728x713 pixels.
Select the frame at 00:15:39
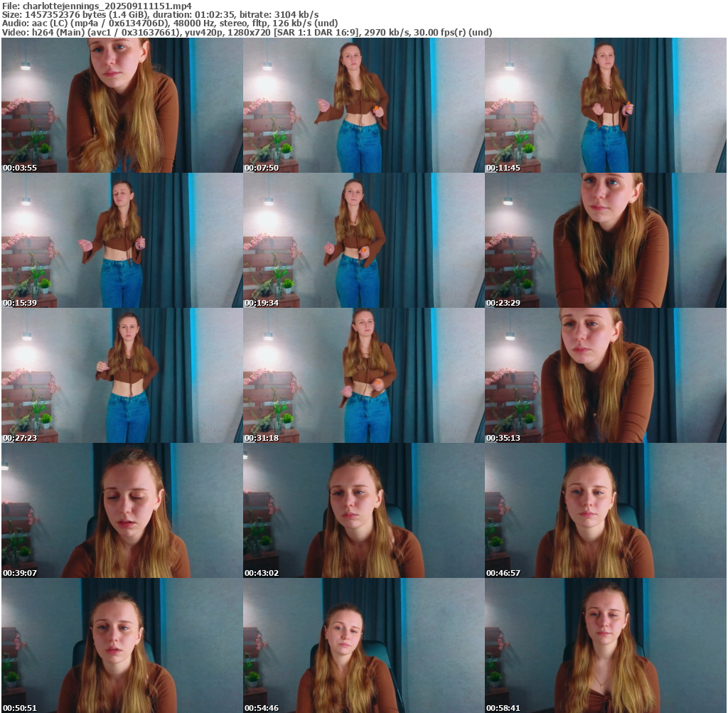point(122,240)
